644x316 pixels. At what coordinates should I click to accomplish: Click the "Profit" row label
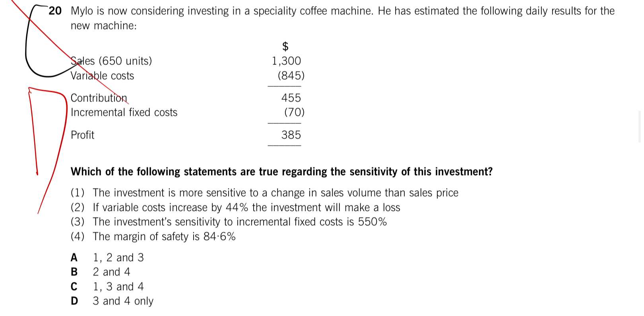(83, 135)
